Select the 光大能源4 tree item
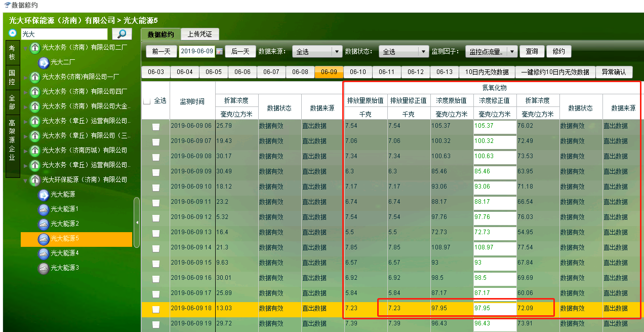Viewport: 644px width, 332px height. point(65,253)
